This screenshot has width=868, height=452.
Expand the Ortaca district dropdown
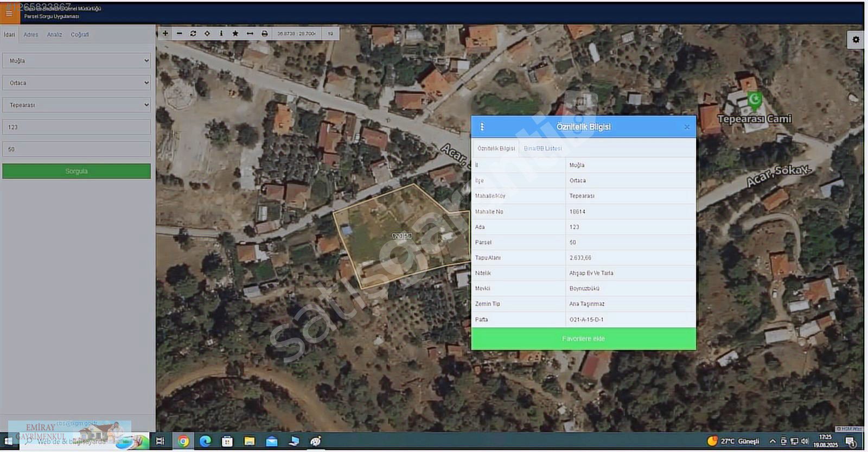tap(76, 83)
